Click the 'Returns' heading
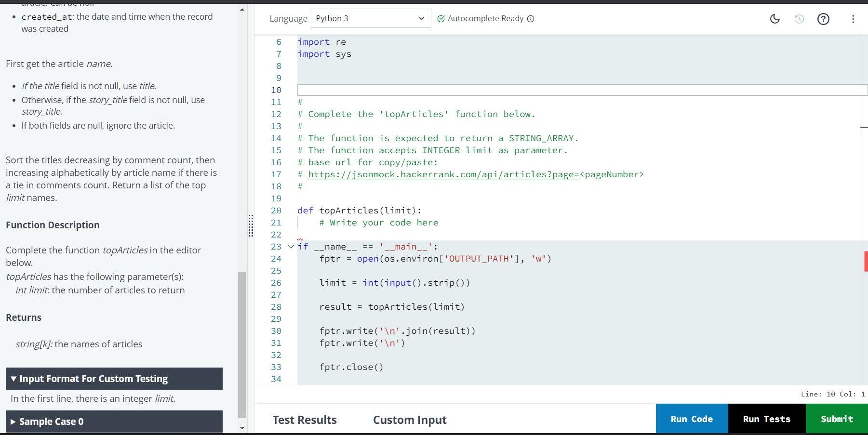868x435 pixels. tap(24, 317)
